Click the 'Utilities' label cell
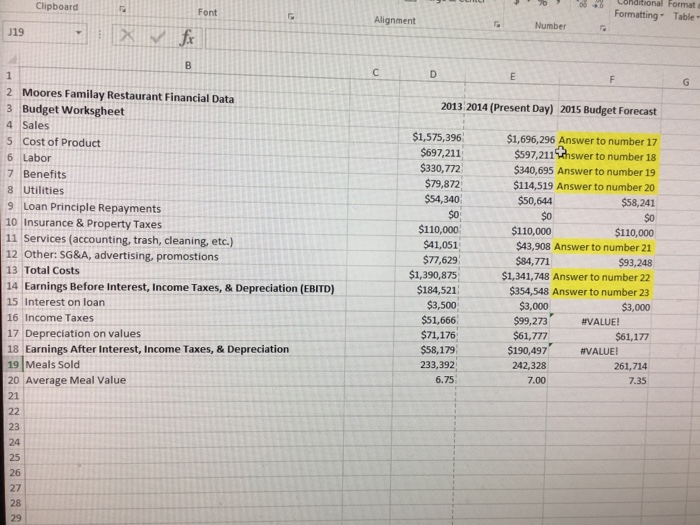700x525 pixels. (x=43, y=190)
